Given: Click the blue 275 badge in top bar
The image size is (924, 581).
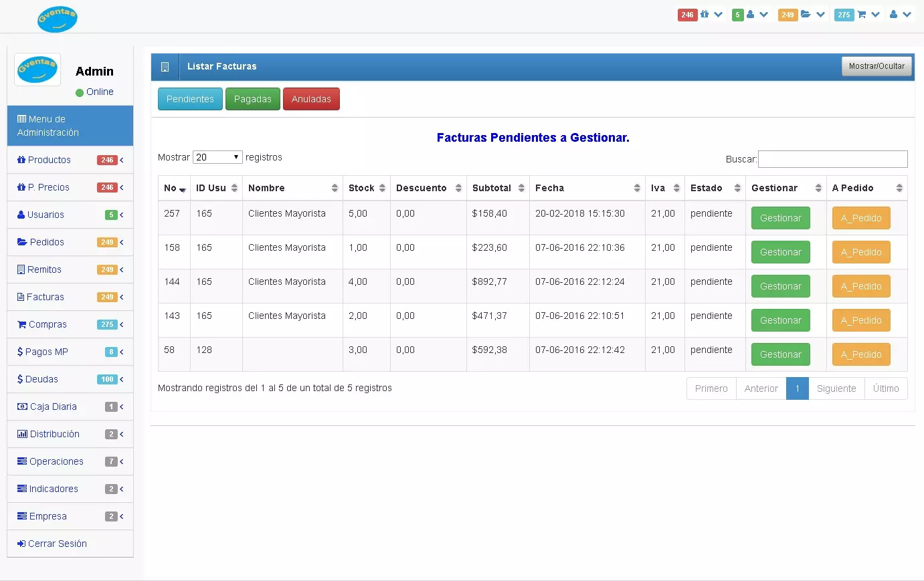Looking at the screenshot, I should coord(844,15).
